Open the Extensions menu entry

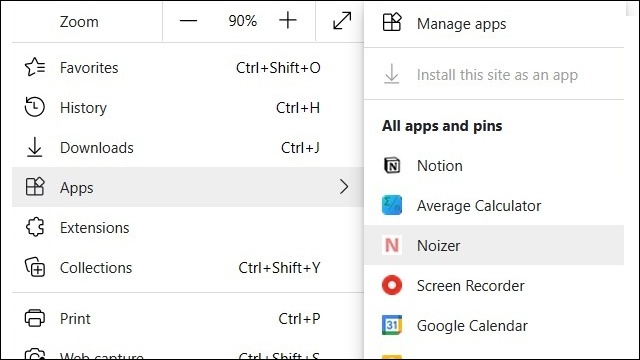point(188,227)
